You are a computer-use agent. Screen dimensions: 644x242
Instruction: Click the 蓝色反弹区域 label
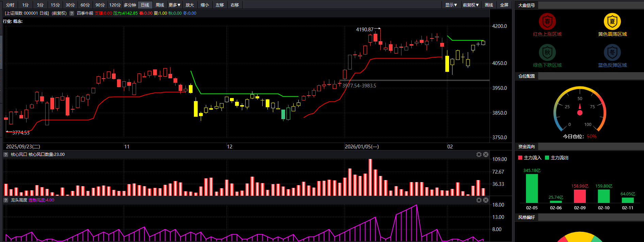612,65
